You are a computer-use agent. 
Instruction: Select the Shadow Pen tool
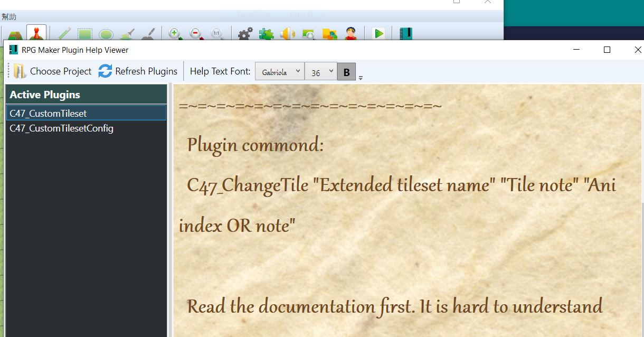coord(149,34)
